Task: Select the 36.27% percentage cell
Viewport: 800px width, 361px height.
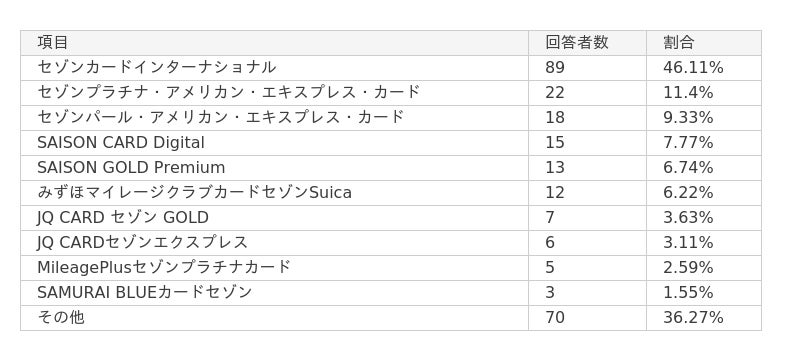Action: pyautogui.click(x=704, y=318)
